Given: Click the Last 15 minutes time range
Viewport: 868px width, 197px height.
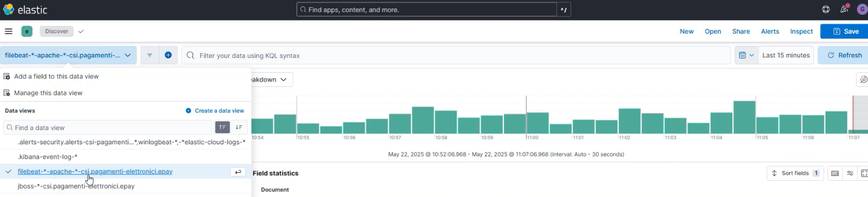Looking at the screenshot, I should (786, 55).
